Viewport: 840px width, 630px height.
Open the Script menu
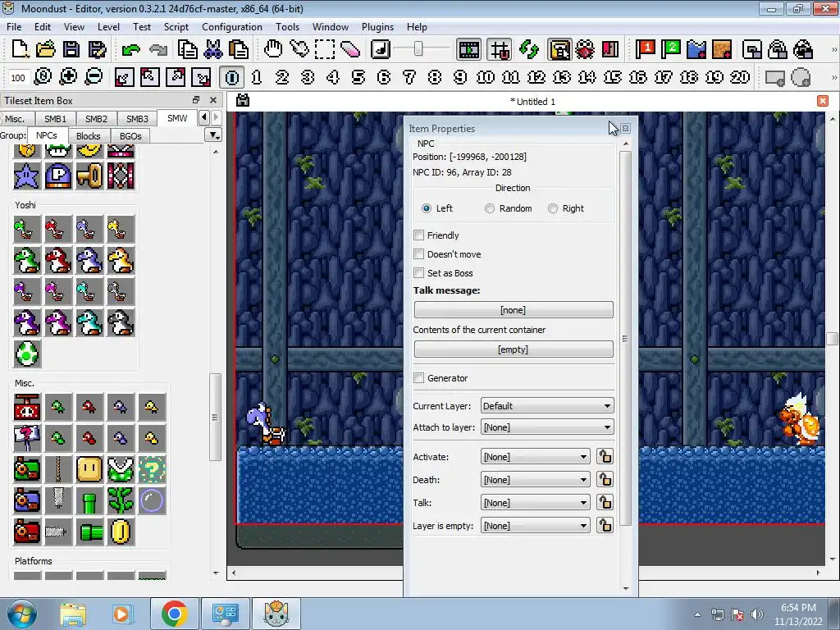click(176, 27)
